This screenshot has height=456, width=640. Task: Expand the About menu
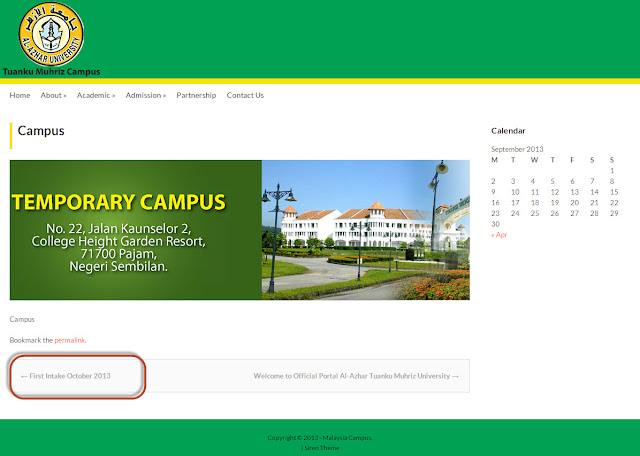click(x=53, y=95)
